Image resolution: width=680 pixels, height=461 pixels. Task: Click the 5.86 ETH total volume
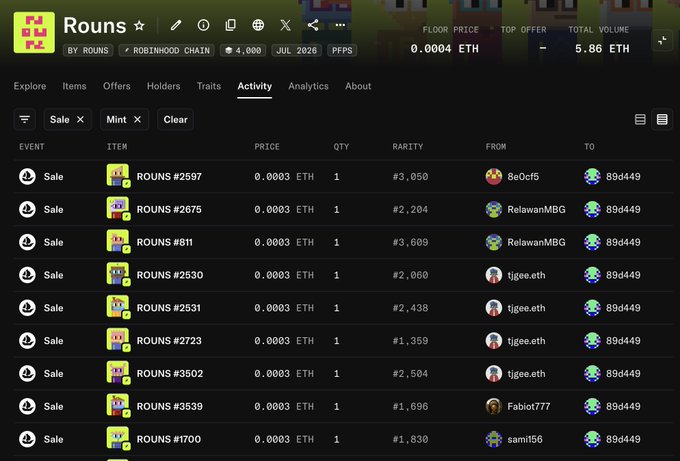(x=602, y=49)
